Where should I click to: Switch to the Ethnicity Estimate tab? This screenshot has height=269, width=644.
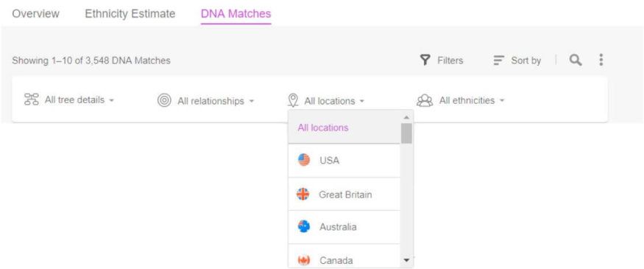coord(130,13)
